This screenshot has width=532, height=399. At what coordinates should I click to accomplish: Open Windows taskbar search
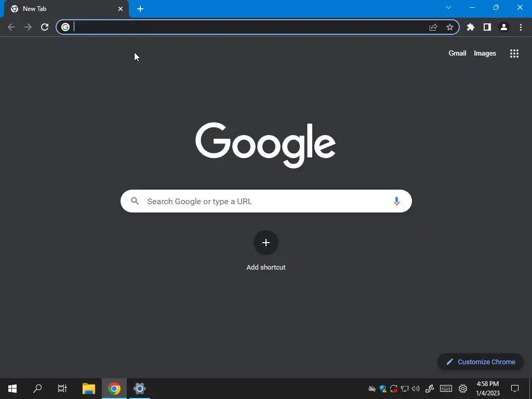pyautogui.click(x=37, y=389)
